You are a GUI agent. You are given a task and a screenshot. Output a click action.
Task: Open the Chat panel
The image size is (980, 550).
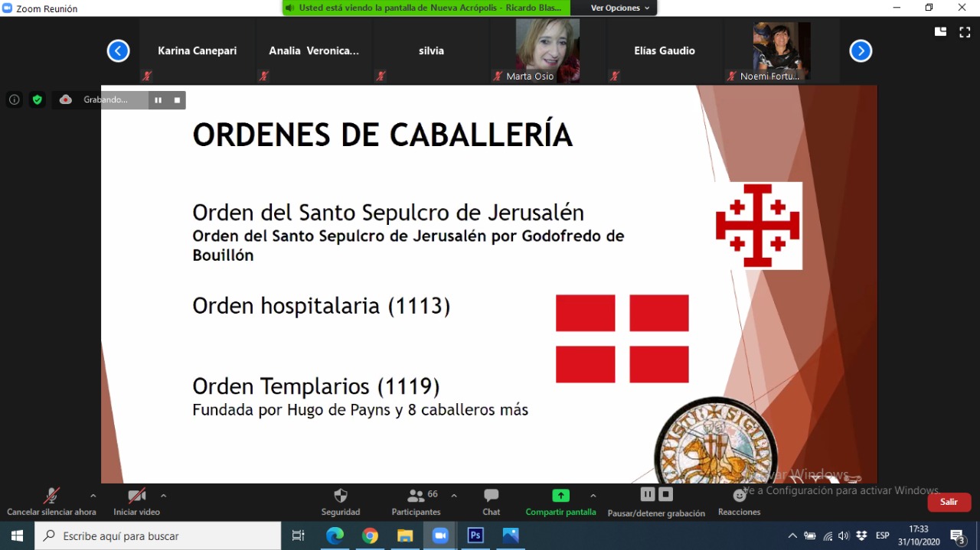pyautogui.click(x=491, y=496)
